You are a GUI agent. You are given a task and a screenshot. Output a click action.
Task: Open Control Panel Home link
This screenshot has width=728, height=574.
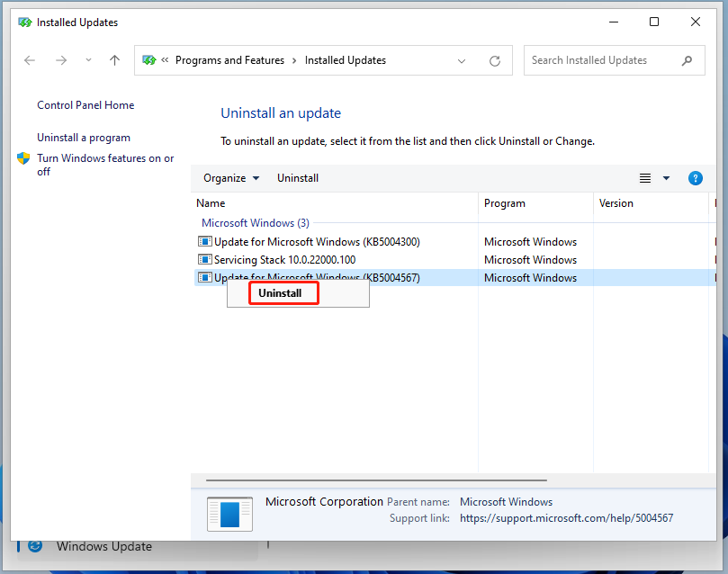click(x=85, y=105)
